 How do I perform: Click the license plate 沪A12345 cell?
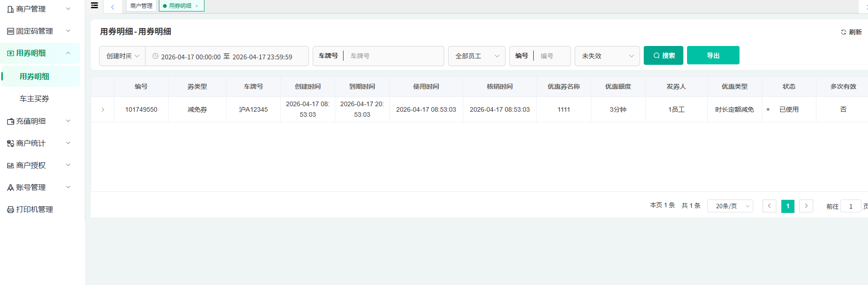[x=253, y=109]
